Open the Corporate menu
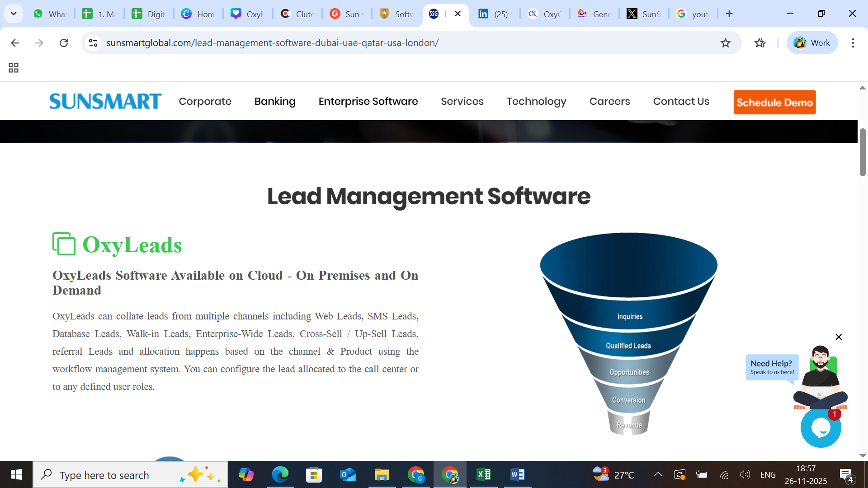 205,101
